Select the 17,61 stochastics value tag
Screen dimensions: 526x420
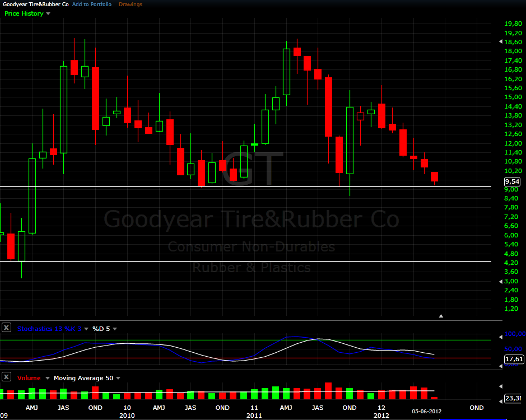click(x=514, y=360)
